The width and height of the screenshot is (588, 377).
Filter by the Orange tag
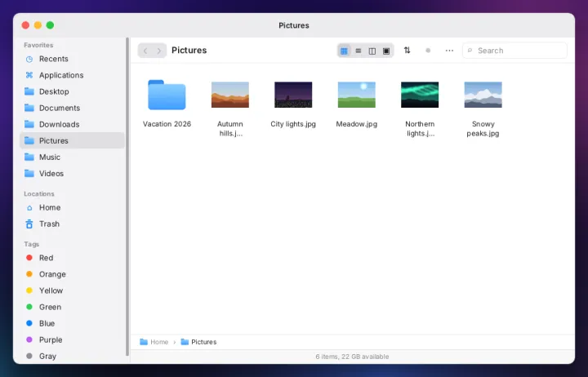point(72,274)
